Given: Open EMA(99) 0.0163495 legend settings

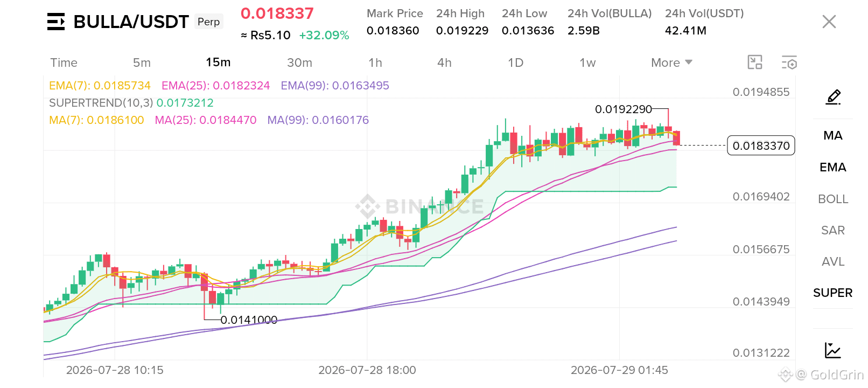Looking at the screenshot, I should (335, 86).
